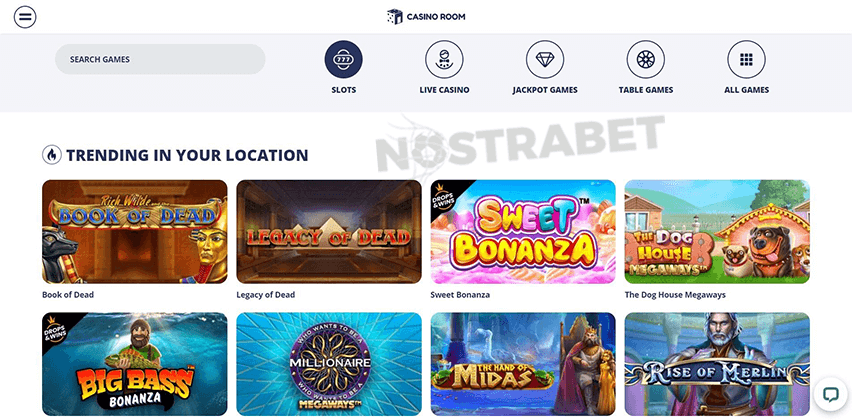Open The Dog House Megaways thumbnail

coord(717,231)
